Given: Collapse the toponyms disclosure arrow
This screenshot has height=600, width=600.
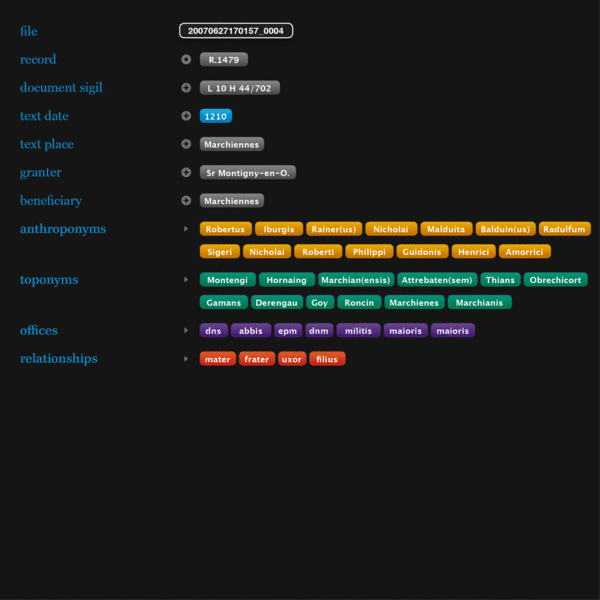Looking at the screenshot, I should coord(186,280).
